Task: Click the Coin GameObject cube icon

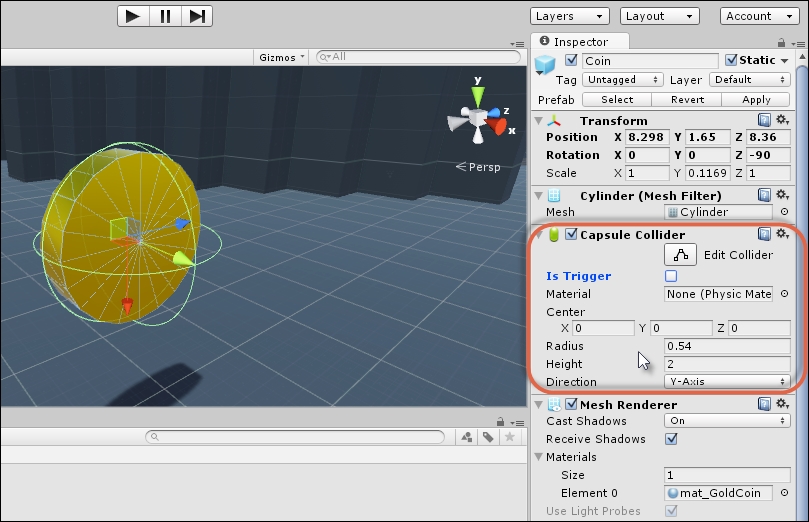Action: coord(545,64)
